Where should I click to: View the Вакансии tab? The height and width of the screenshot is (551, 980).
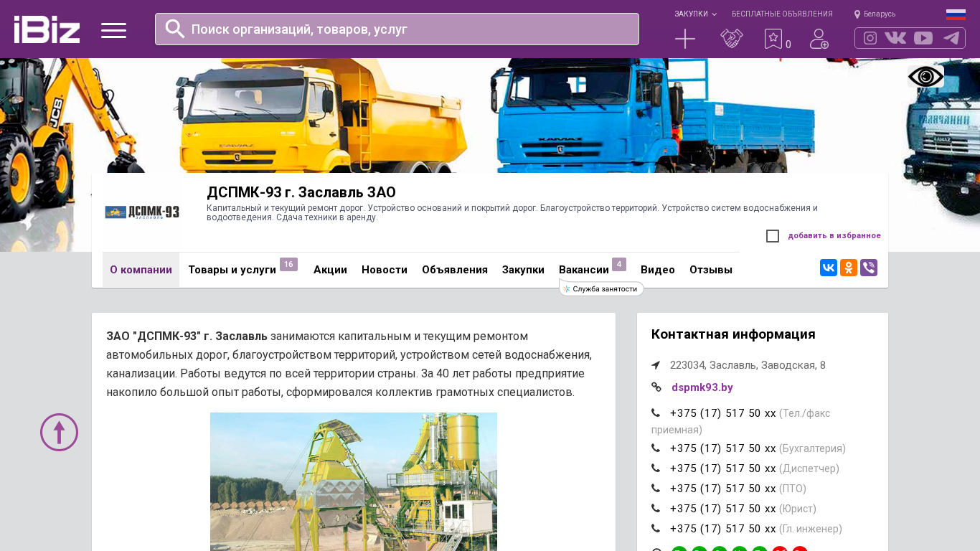(584, 270)
